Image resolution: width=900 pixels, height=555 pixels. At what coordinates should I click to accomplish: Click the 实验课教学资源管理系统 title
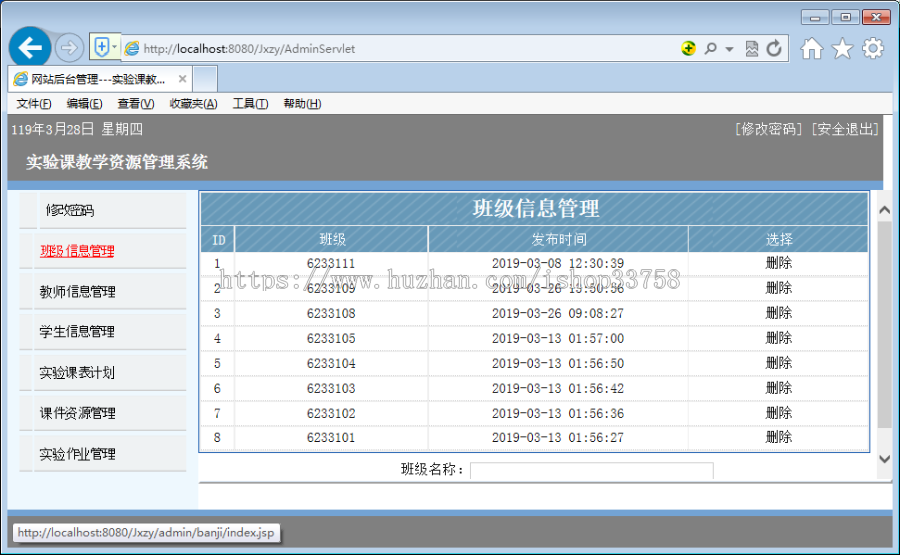(117, 162)
